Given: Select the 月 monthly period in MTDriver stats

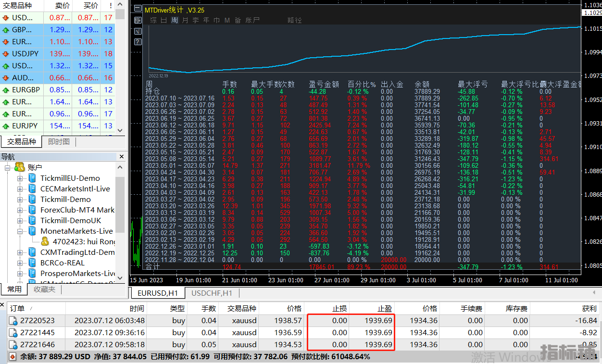Looking at the screenshot, I should tap(185, 20).
